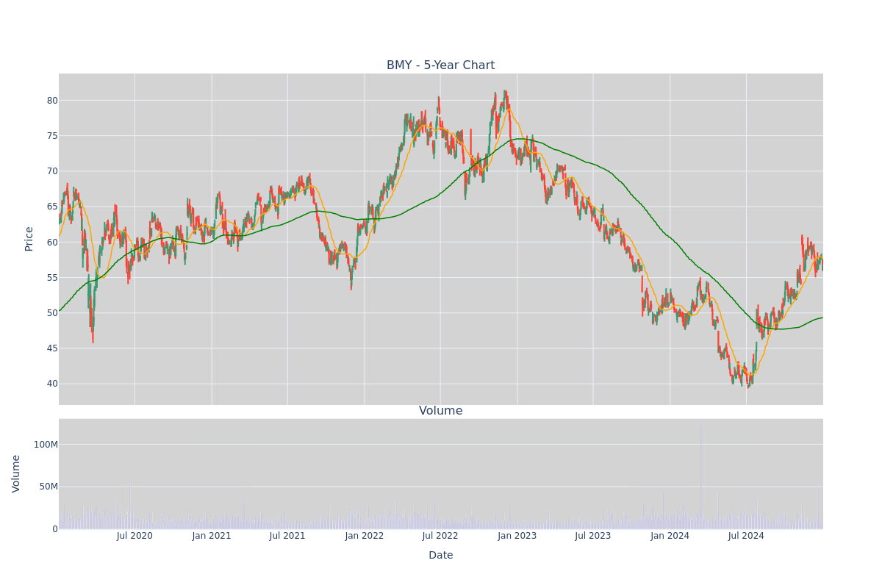Click the price tick label 50
Viewport: 882px width, 588px height.
point(52,313)
